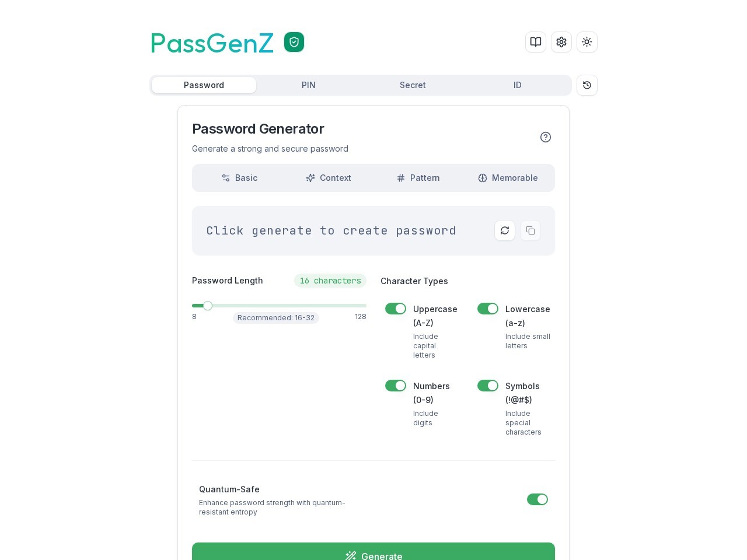Viewport: 747px width, 560px height.
Task: Open the documentation book icon
Action: (536, 42)
